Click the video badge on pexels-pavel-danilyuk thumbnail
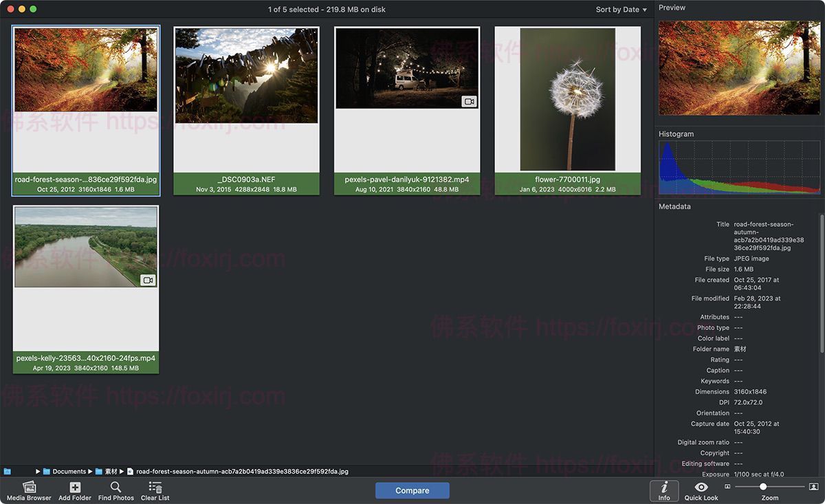Viewport: 825px width, 504px height. 468,101
